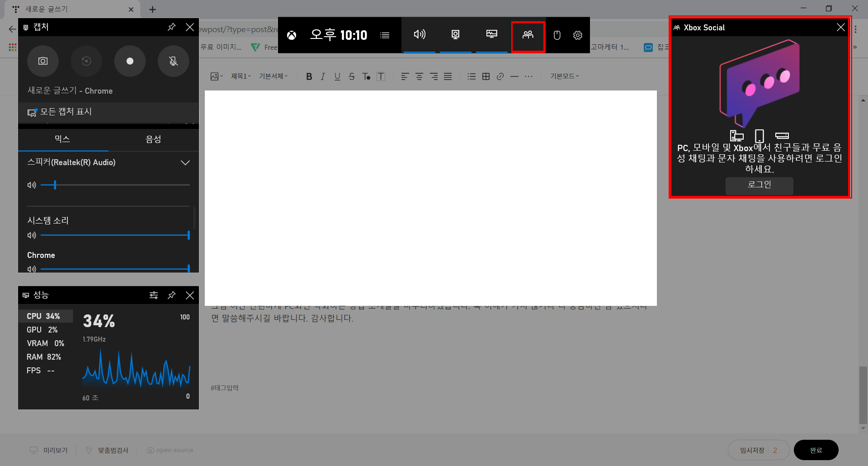Toggle the Performance widget on Game Bar
The width and height of the screenshot is (868, 466).
[x=492, y=35]
